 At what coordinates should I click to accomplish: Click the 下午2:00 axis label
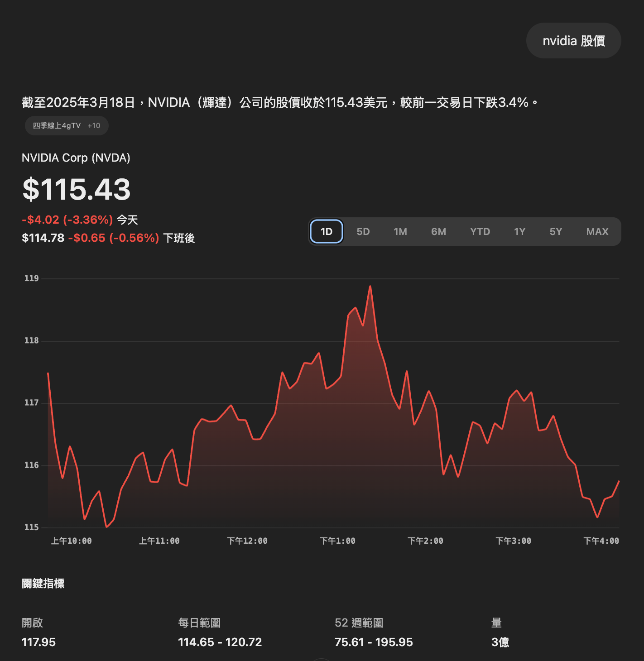(425, 541)
